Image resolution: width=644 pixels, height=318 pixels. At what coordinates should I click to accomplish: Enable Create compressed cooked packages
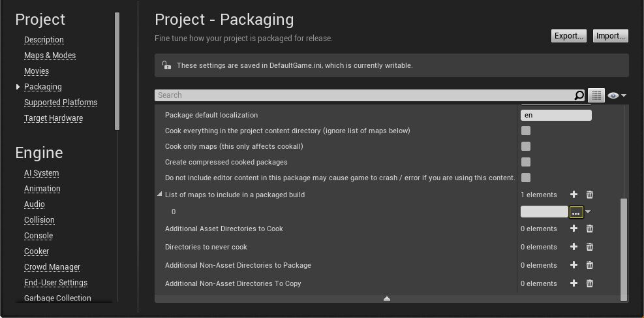tap(526, 162)
